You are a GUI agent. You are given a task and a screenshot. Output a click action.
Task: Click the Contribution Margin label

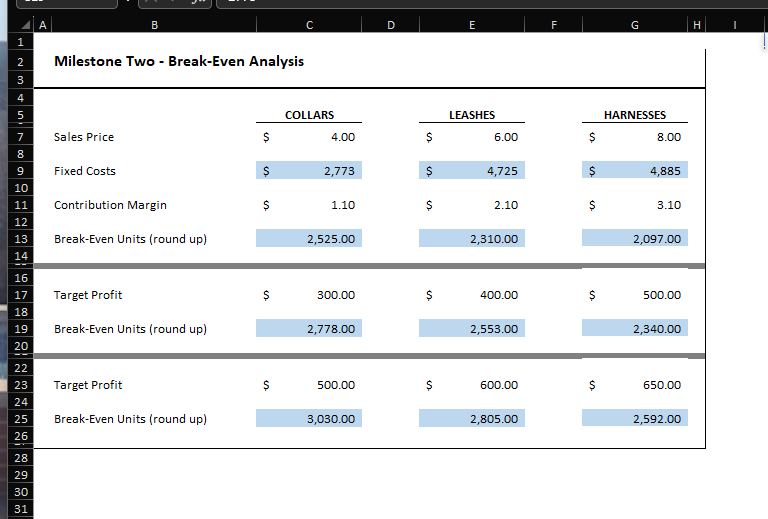(110, 205)
